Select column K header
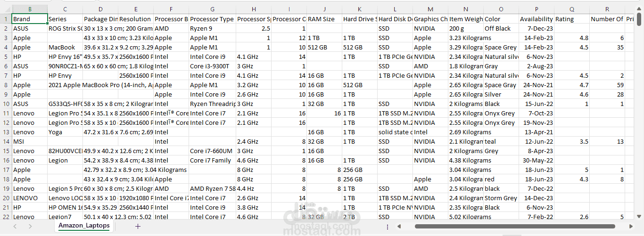 pyautogui.click(x=360, y=9)
